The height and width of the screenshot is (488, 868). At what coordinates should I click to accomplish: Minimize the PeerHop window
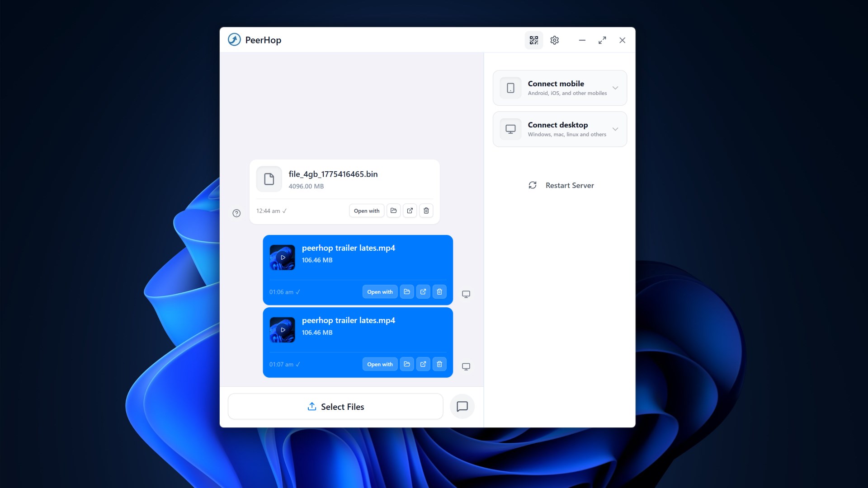tap(582, 40)
